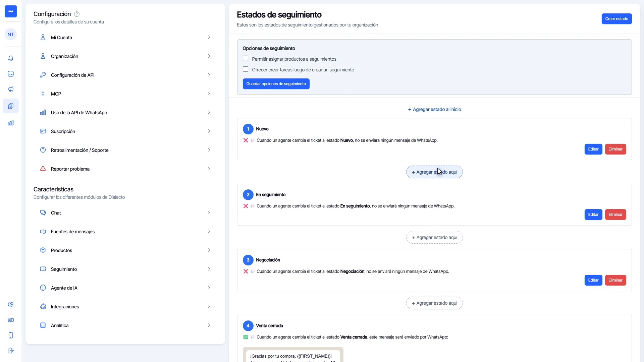644x362 pixels.
Task: Click the brain icon for Agente de IA
Action: pyautogui.click(x=43, y=288)
